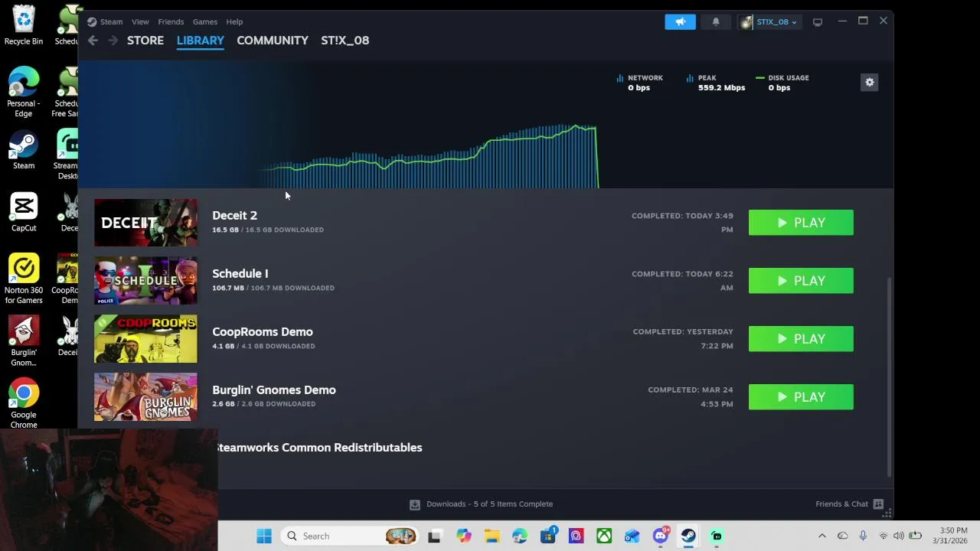Click the forward navigation arrow

click(113, 41)
